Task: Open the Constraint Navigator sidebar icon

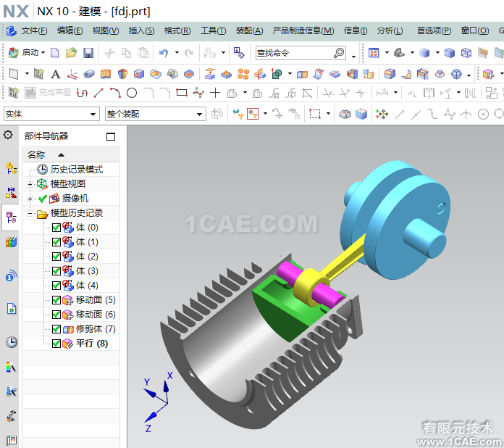Action: [x=12, y=192]
